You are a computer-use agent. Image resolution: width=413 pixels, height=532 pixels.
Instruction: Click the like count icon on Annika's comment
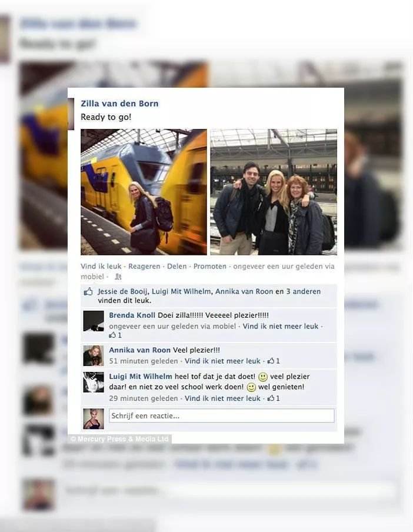(x=271, y=361)
